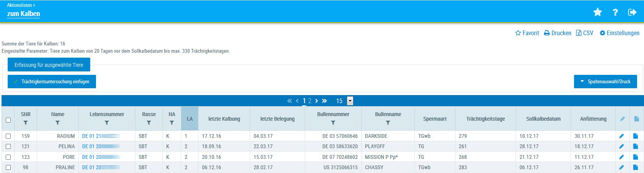Open the document icon for PELINA row
The image size is (644, 173).
click(x=636, y=146)
